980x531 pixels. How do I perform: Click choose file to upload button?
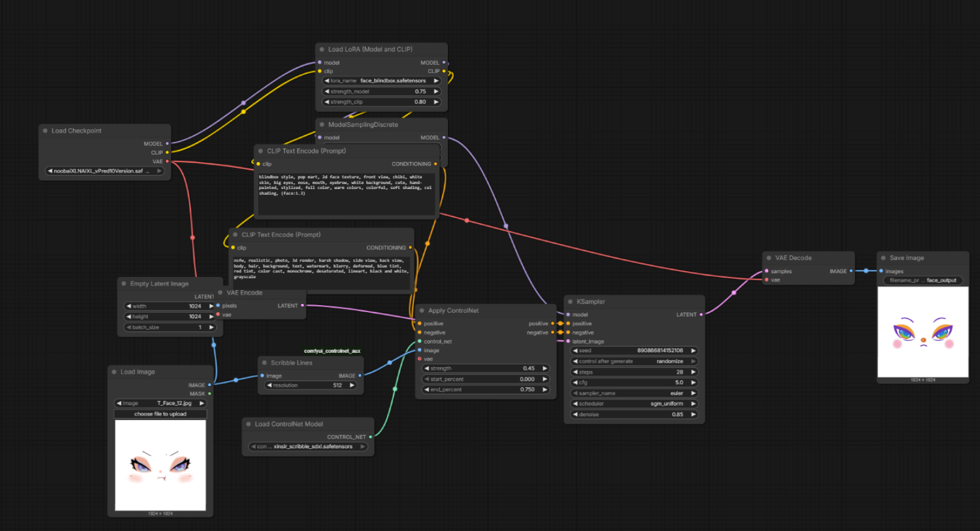pyautogui.click(x=160, y=414)
